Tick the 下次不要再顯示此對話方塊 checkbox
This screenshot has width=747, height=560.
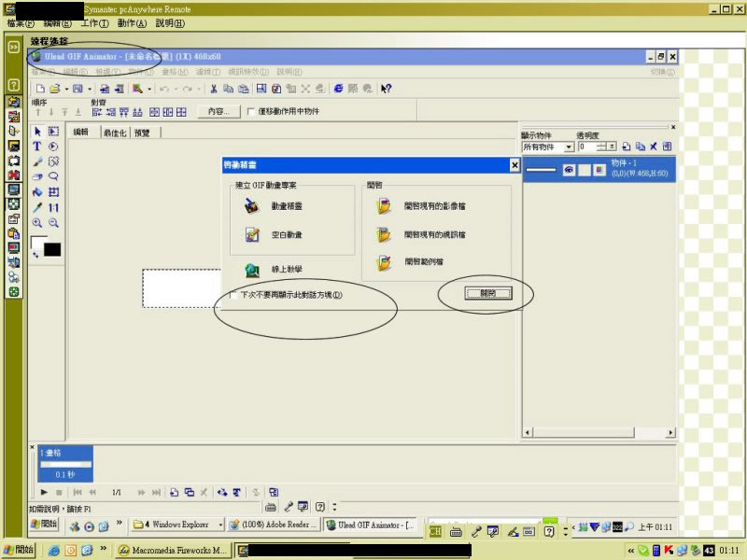click(x=233, y=295)
